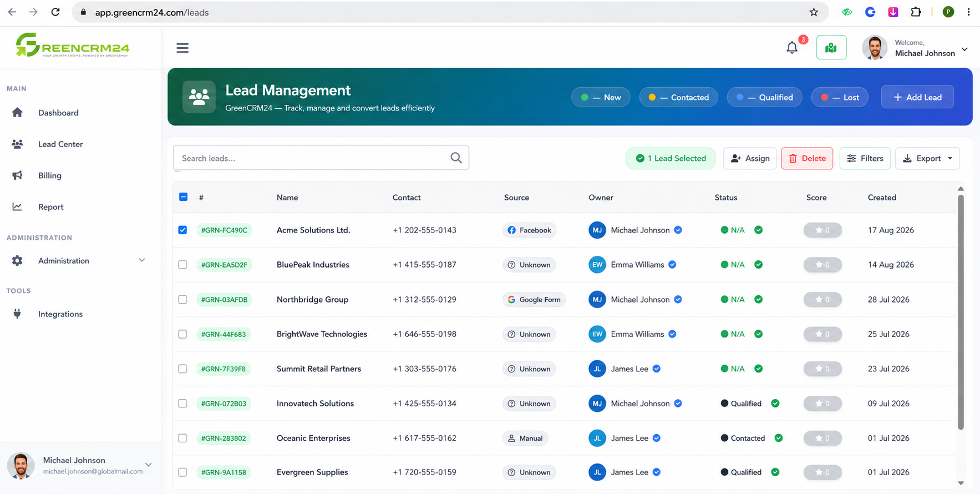Check BluePeak Industries row checkbox

tap(182, 265)
